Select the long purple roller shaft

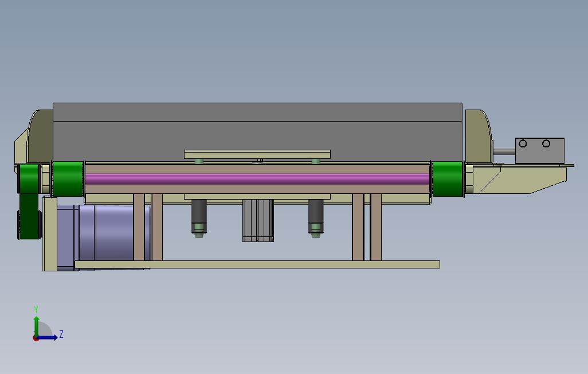(x=257, y=179)
